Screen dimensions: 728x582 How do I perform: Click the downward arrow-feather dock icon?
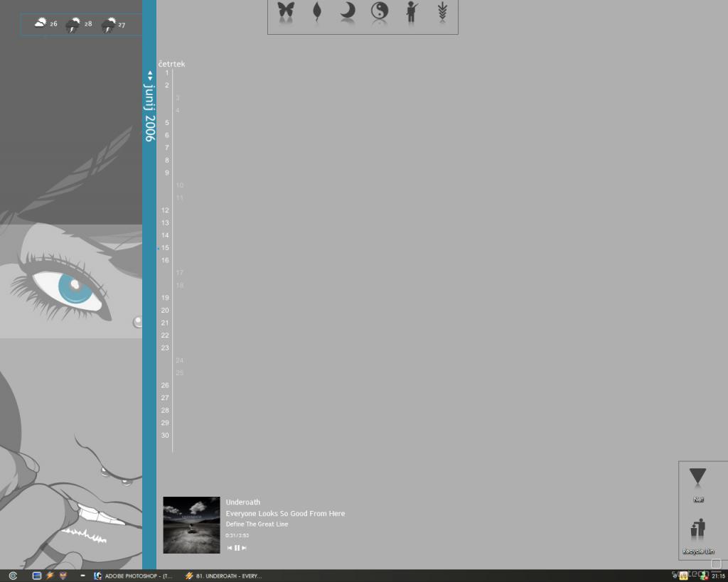tap(442, 11)
